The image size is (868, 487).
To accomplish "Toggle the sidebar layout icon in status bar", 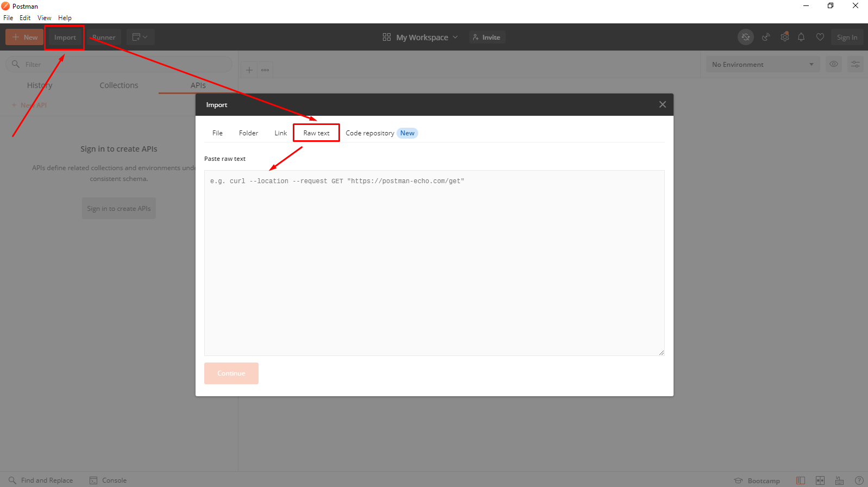I will pyautogui.click(x=801, y=480).
